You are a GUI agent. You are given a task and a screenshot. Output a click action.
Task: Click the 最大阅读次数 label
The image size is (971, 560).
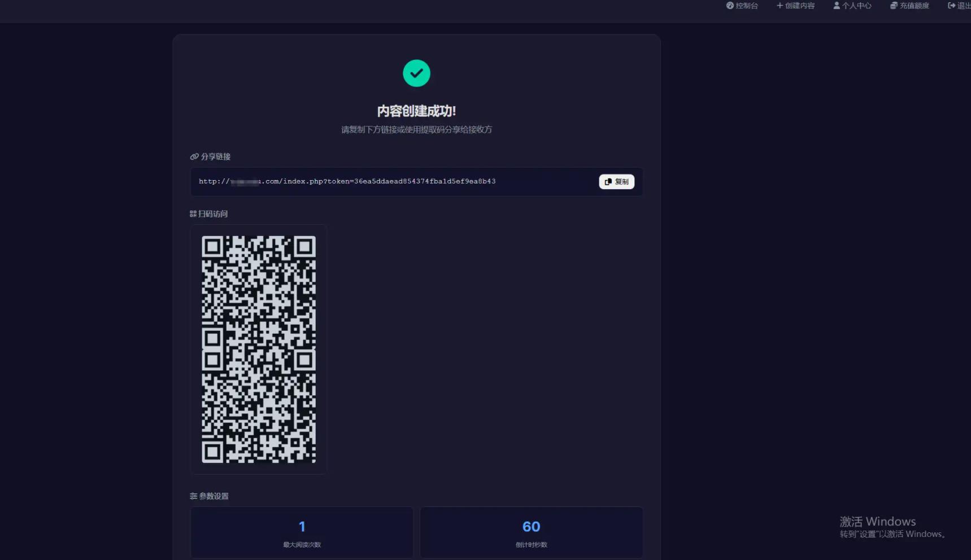(302, 545)
